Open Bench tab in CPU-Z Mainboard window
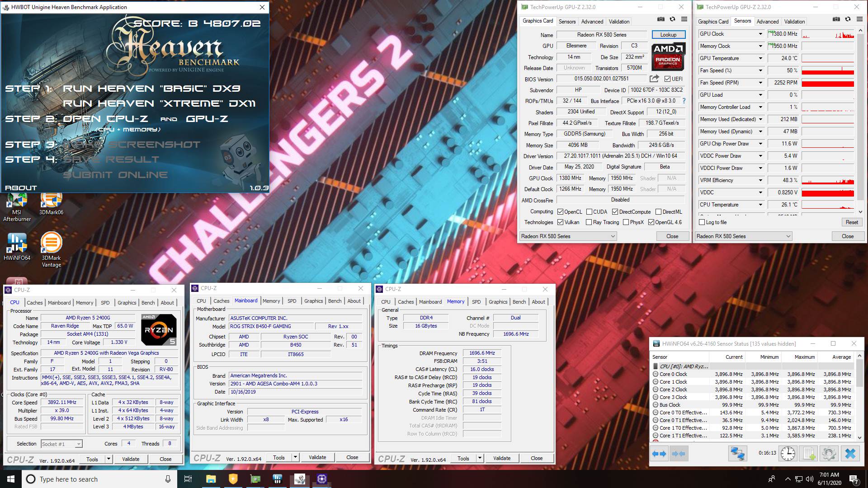This screenshot has height=488, width=868. click(x=335, y=301)
